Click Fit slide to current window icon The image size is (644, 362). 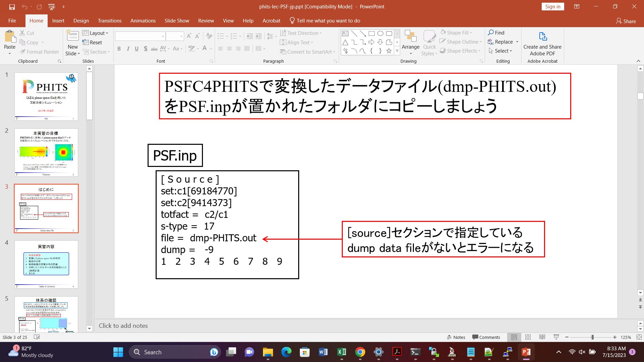[639, 337]
